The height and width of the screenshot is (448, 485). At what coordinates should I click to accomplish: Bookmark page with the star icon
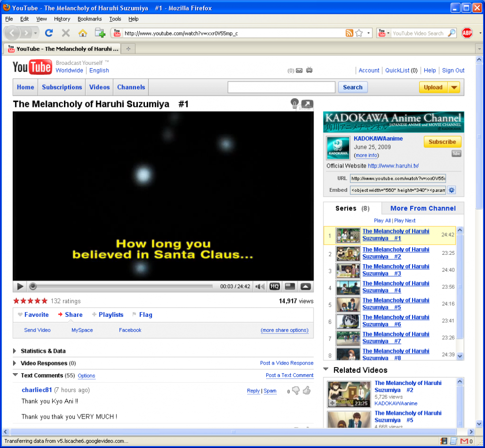point(359,33)
